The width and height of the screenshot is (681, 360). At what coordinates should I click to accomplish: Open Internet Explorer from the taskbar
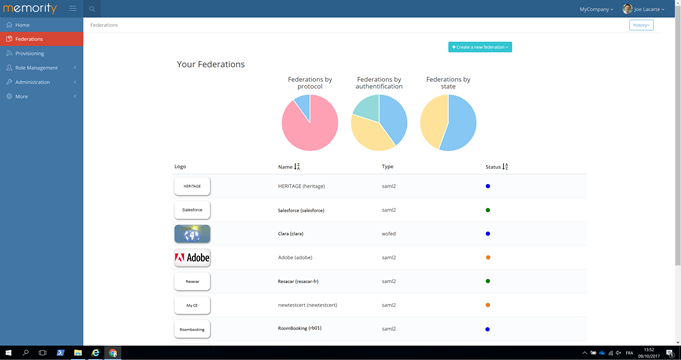(x=95, y=353)
